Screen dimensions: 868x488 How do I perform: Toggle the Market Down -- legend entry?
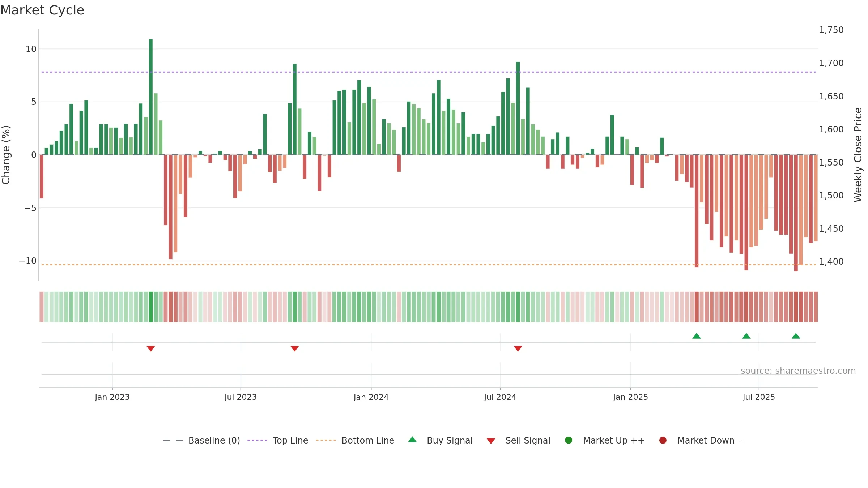coord(701,440)
